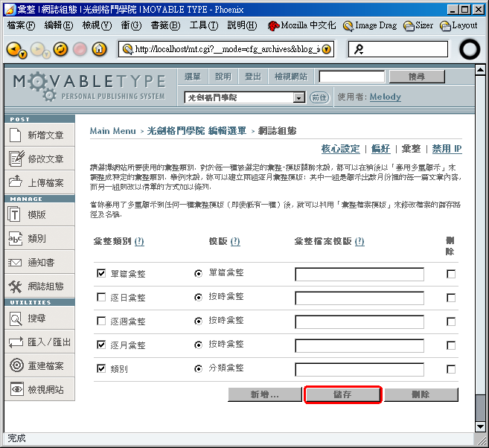Viewport: 489px width, 448px height.
Task: Click the search engine icon in browser search box
Action: point(359,49)
